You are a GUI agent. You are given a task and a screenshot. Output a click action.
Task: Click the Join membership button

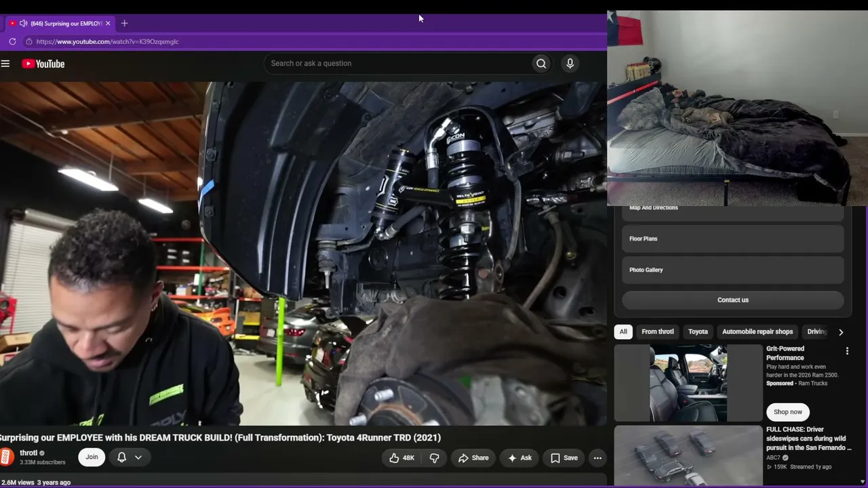click(x=92, y=457)
